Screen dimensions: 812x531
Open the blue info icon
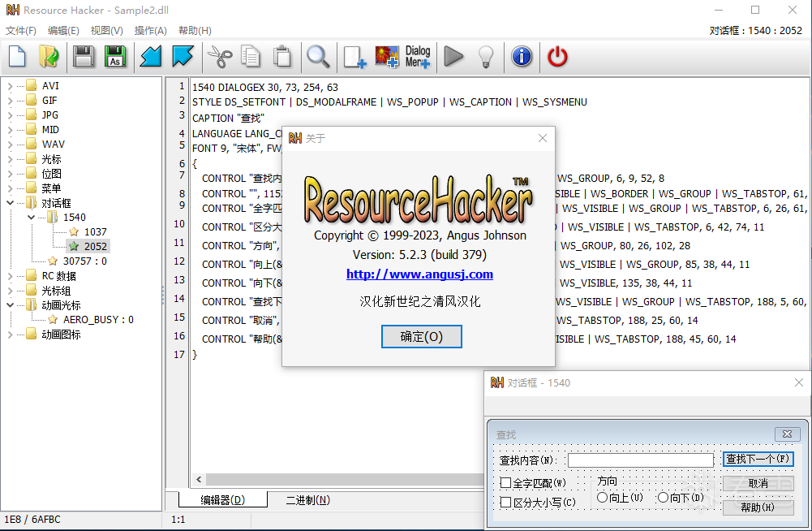coord(522,57)
